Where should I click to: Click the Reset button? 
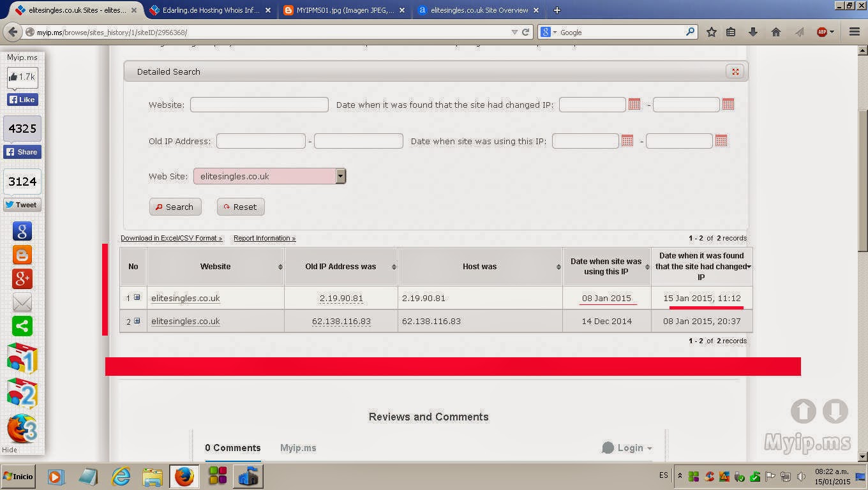[x=241, y=207]
